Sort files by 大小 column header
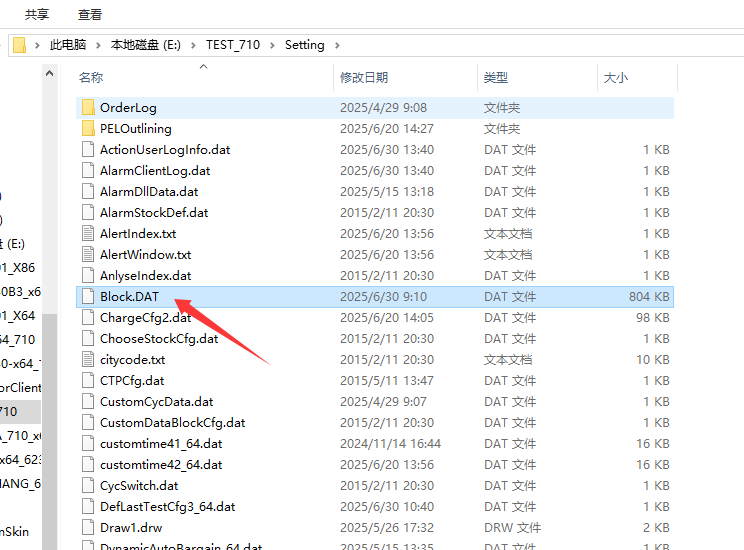Image resolution: width=744 pixels, height=550 pixels. pyautogui.click(x=615, y=77)
